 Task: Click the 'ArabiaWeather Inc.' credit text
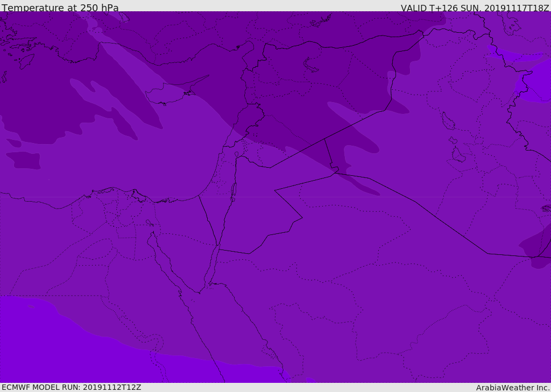[513, 388]
